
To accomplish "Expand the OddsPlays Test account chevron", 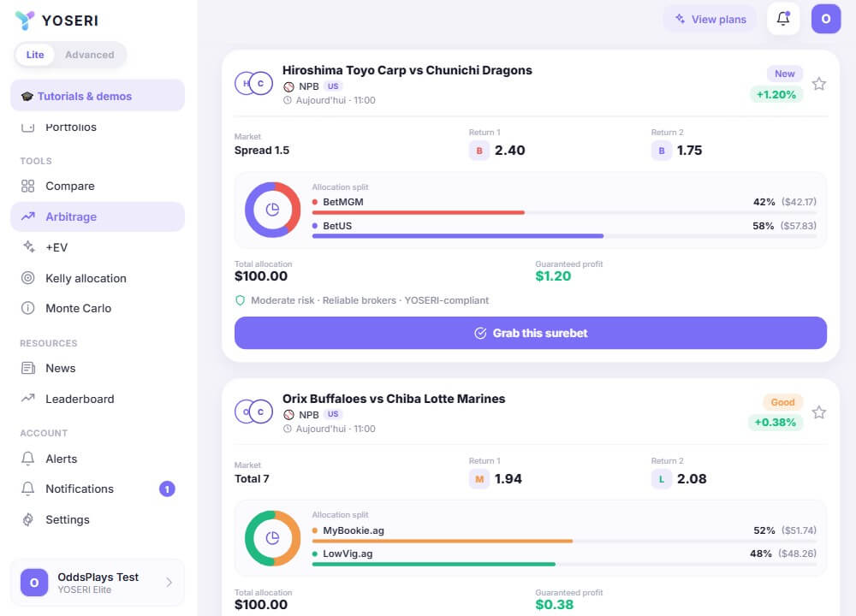I will [x=169, y=582].
